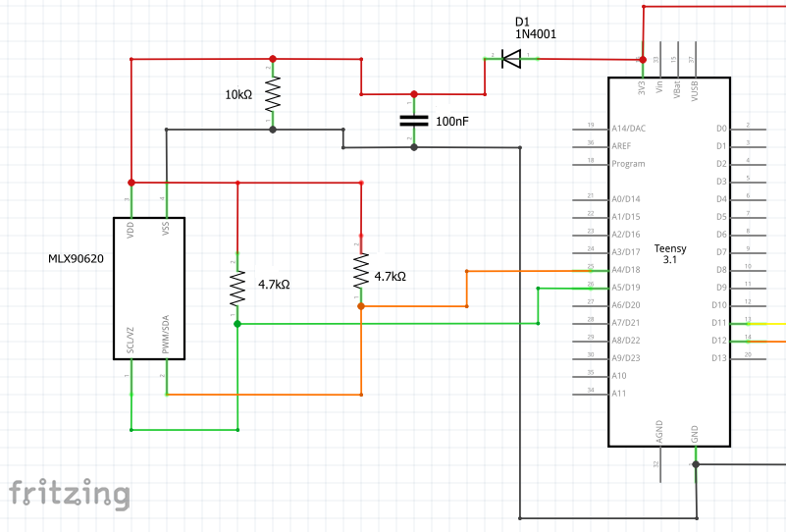The width and height of the screenshot is (786, 532).
Task: Click the '10kΩ' resistor value label
Action: click(x=238, y=94)
